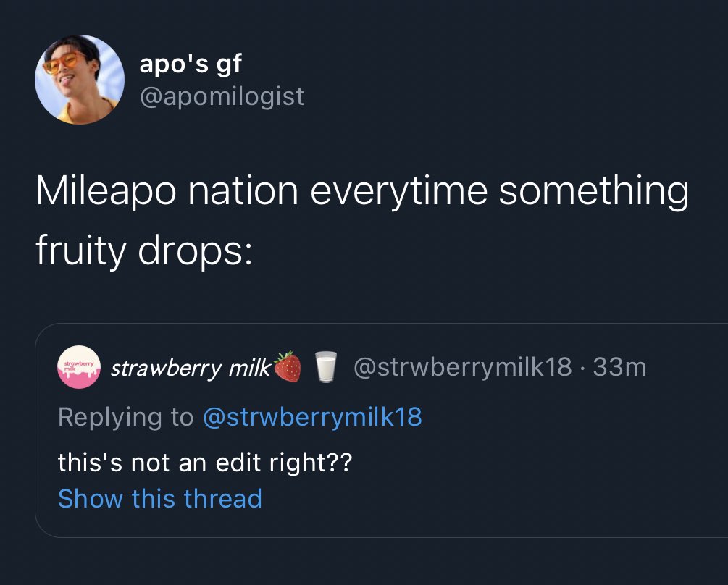The image size is (728, 585).
Task: Open strawberry milk round avatar
Action: click(x=79, y=367)
